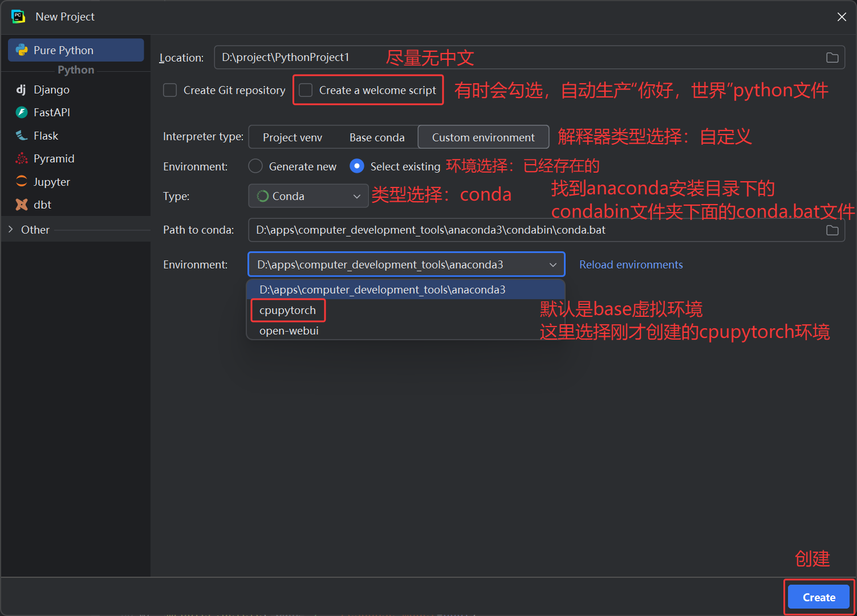The image size is (857, 616).
Task: Select the Pure Python project type
Action: 76,50
